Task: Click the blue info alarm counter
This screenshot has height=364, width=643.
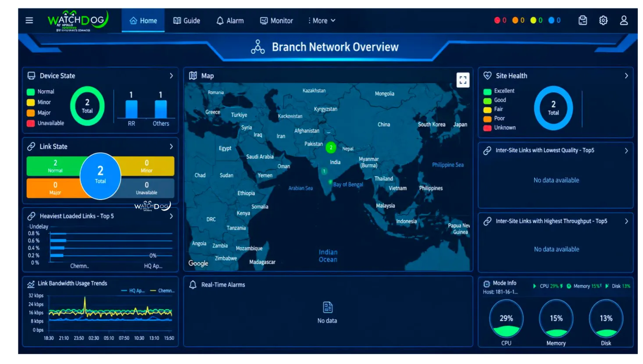Action: pyautogui.click(x=554, y=20)
